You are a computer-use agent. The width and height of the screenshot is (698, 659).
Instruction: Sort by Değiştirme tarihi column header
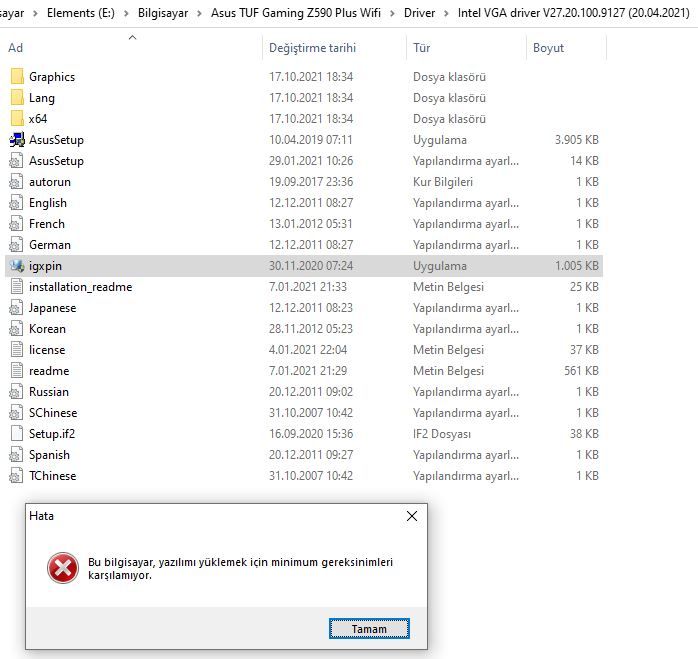[312, 48]
